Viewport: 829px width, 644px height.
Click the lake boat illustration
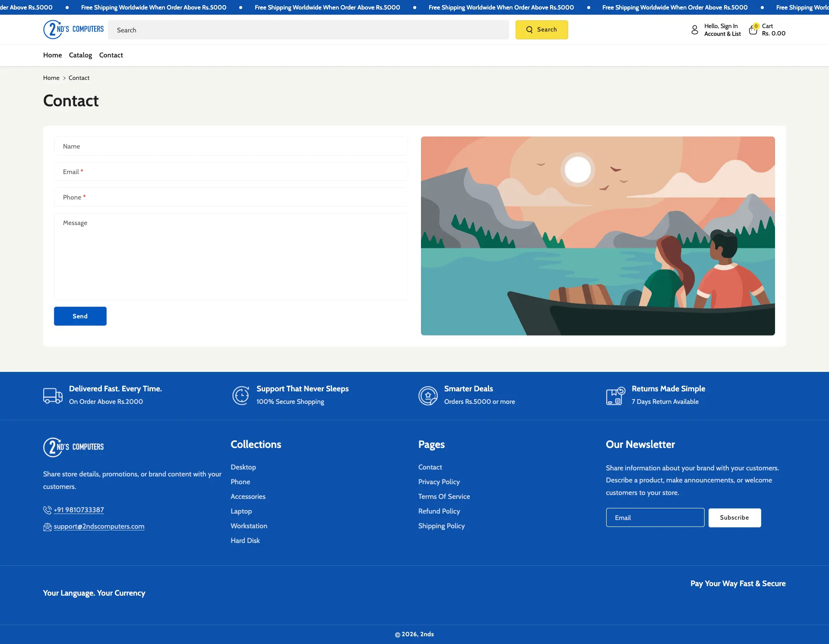click(x=598, y=236)
